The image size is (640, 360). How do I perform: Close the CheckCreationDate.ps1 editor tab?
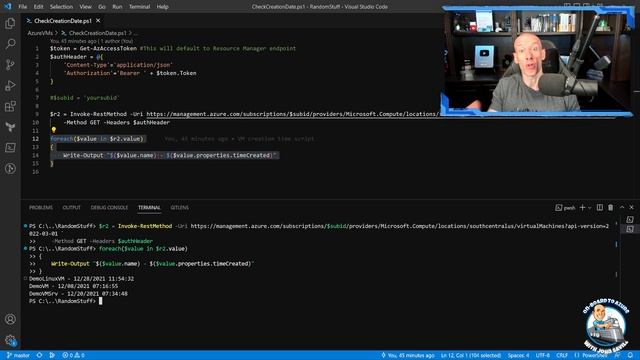pos(98,20)
